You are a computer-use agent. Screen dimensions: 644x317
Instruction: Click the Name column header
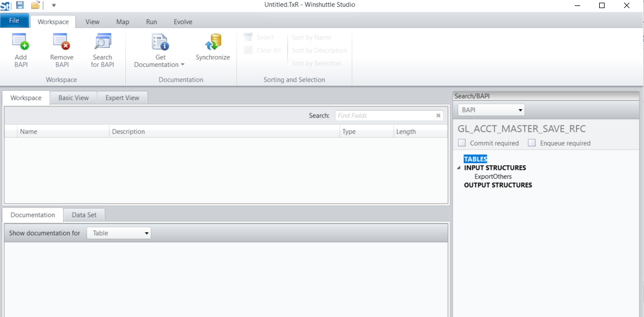click(x=64, y=131)
